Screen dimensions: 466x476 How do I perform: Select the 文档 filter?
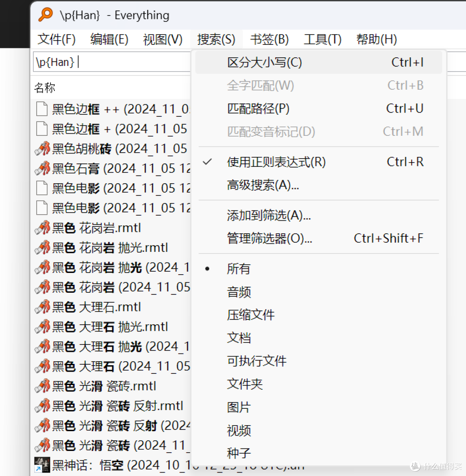(319, 338)
